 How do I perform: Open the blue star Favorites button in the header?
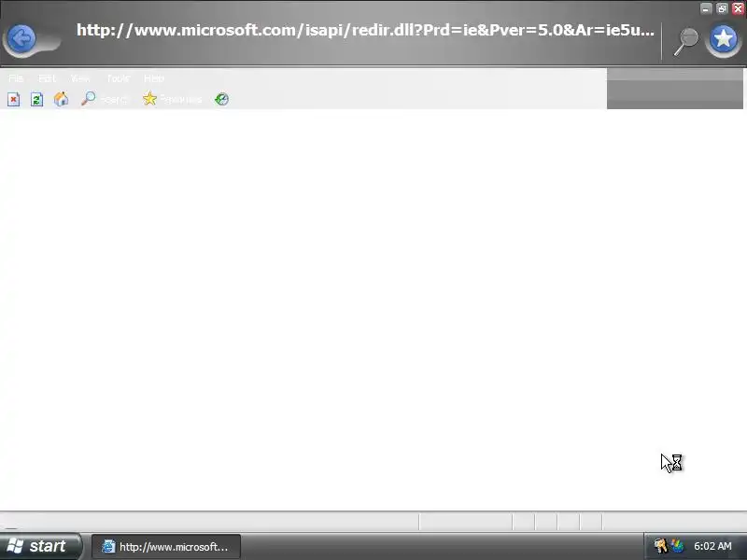723,39
